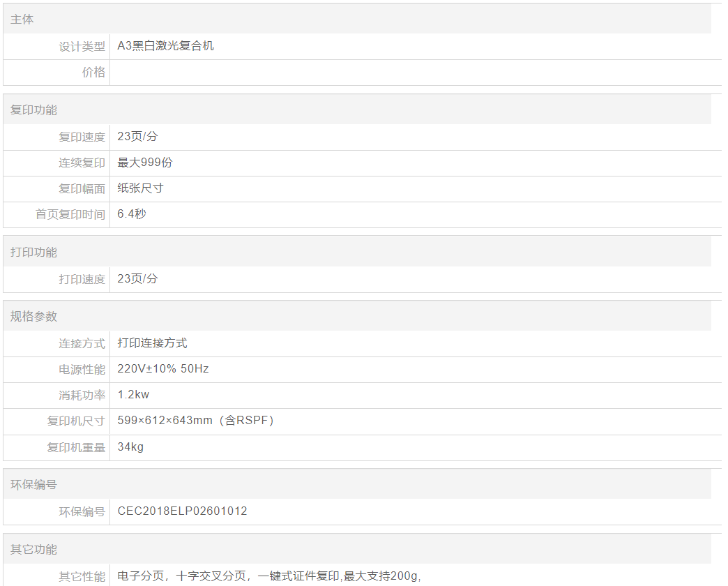Select the 6.4秒 first copy time value
Screen dimensions: 728x586
pyautogui.click(x=132, y=214)
